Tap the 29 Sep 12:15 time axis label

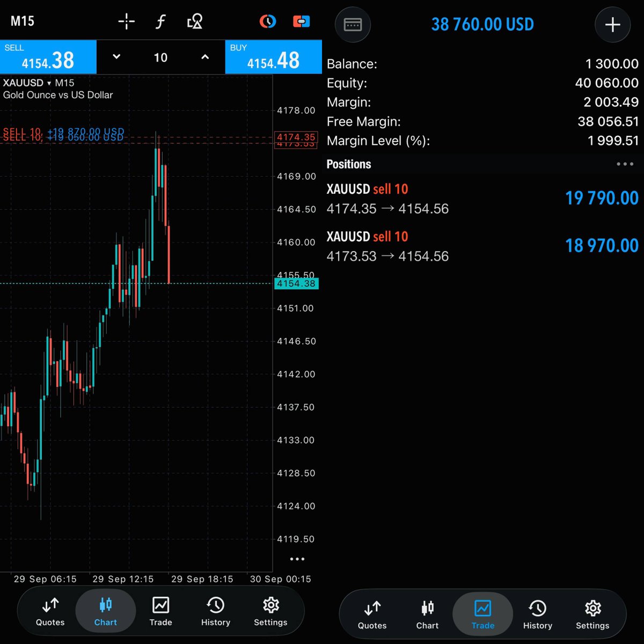click(123, 579)
